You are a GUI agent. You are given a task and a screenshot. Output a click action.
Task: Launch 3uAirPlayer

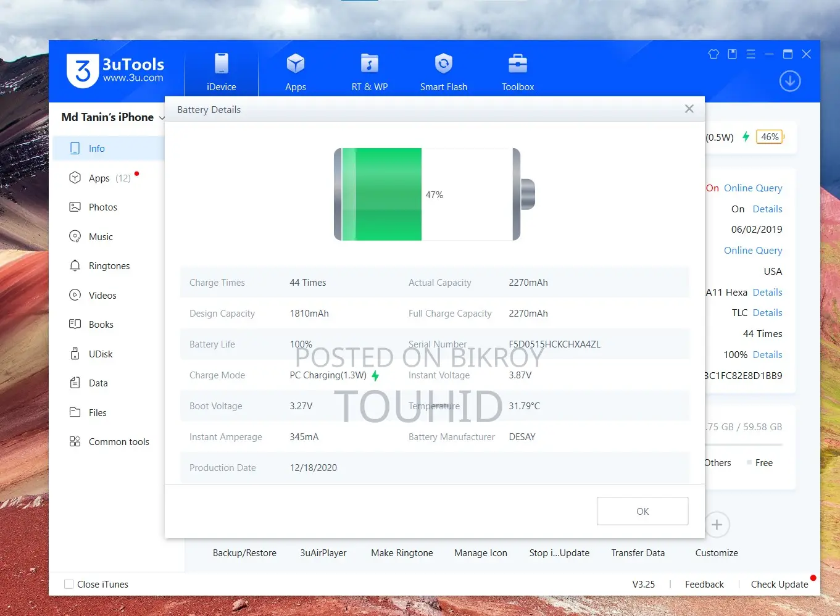pos(323,553)
